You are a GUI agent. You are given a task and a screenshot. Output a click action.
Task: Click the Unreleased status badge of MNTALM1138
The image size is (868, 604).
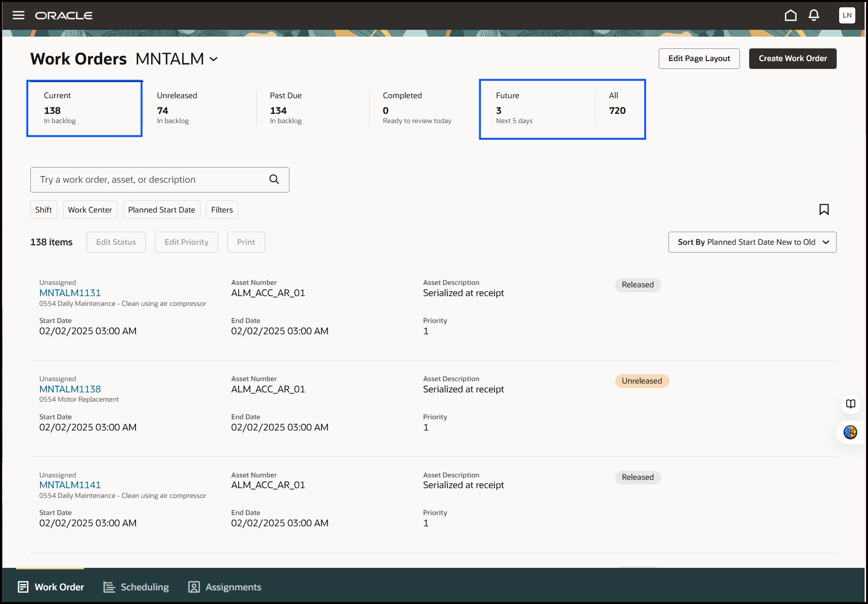click(642, 381)
